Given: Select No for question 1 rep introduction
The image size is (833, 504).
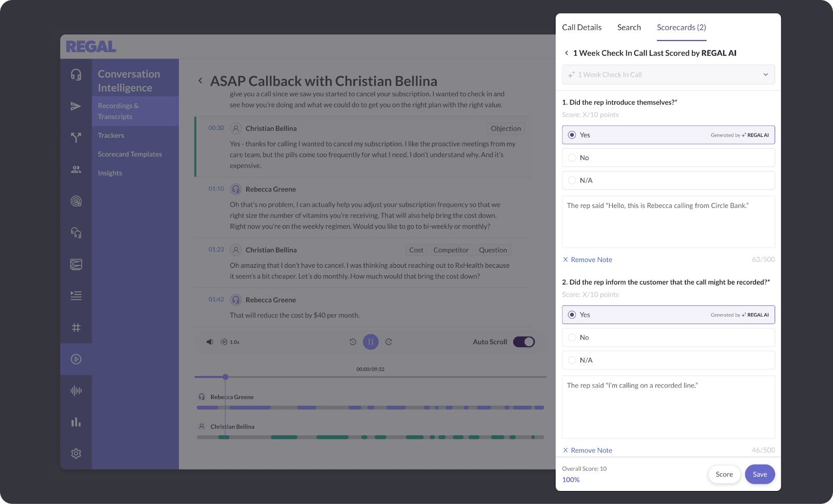Looking at the screenshot, I should pyautogui.click(x=668, y=158).
